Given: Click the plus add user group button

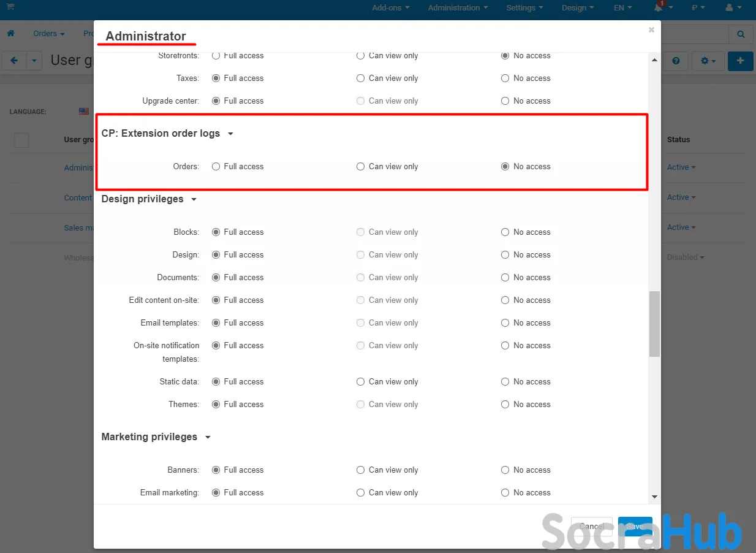Looking at the screenshot, I should coord(741,61).
